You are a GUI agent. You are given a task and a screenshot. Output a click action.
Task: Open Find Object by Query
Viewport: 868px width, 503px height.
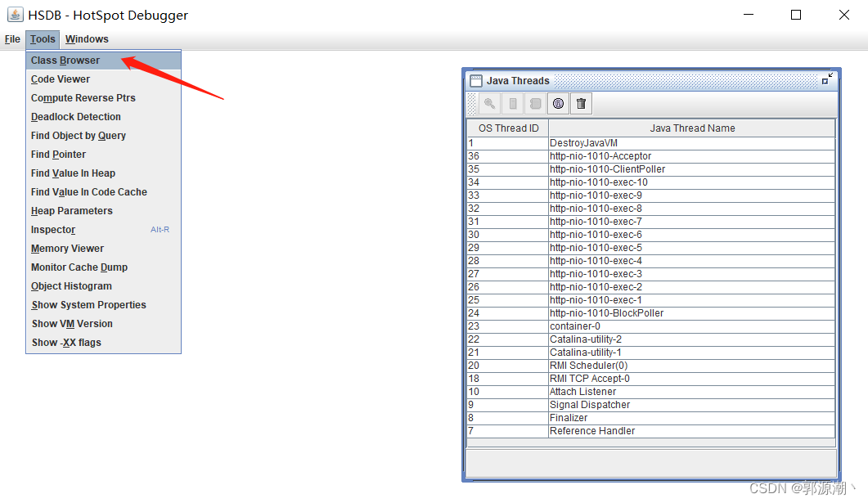point(104,136)
